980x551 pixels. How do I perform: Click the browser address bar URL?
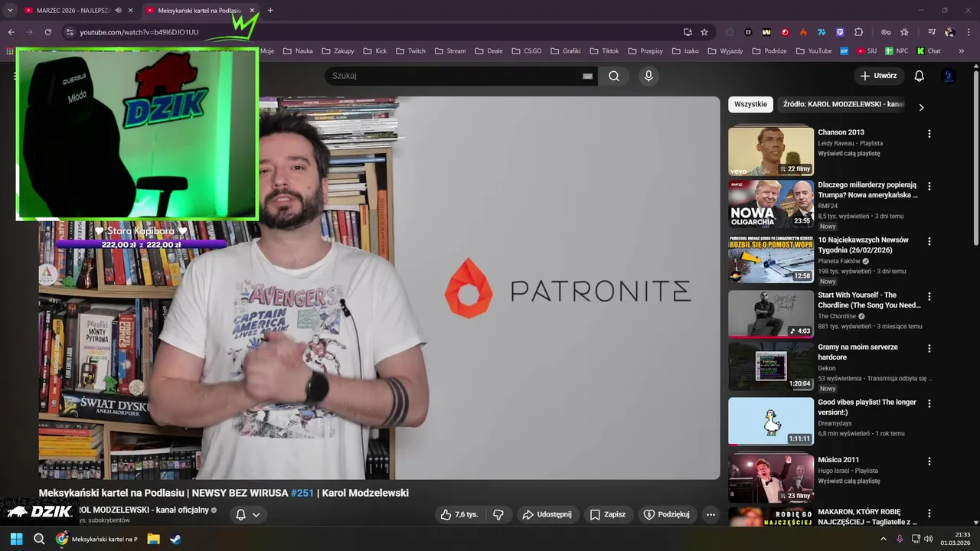[x=139, y=32]
